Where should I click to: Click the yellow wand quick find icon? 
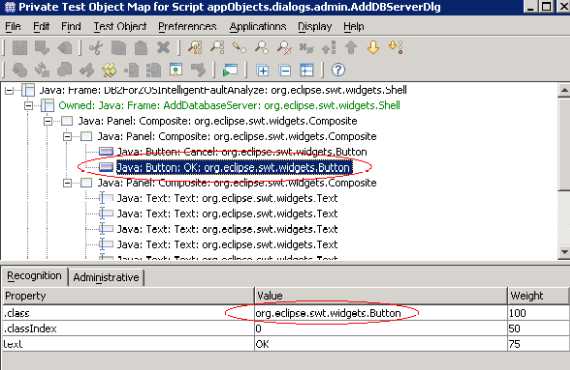tap(240, 48)
